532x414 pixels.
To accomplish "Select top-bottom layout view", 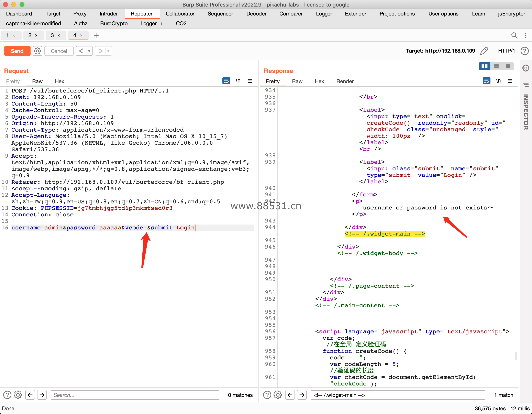I will [496, 66].
